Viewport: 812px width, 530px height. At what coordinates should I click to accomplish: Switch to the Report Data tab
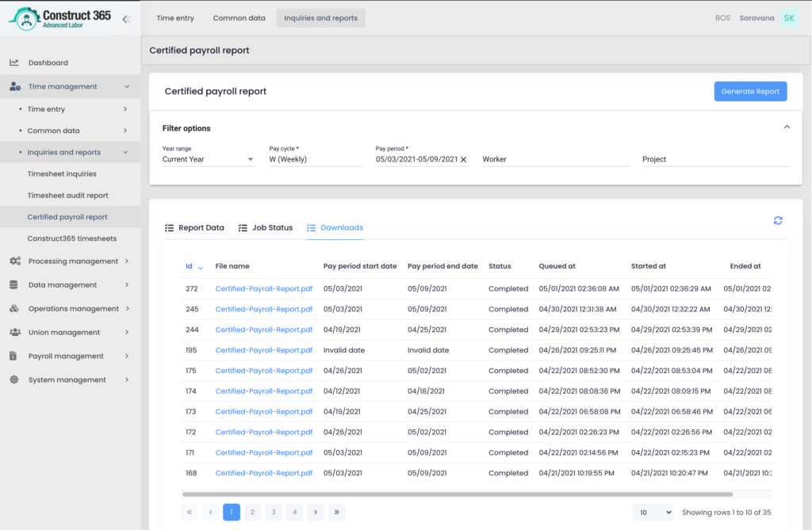click(x=194, y=227)
